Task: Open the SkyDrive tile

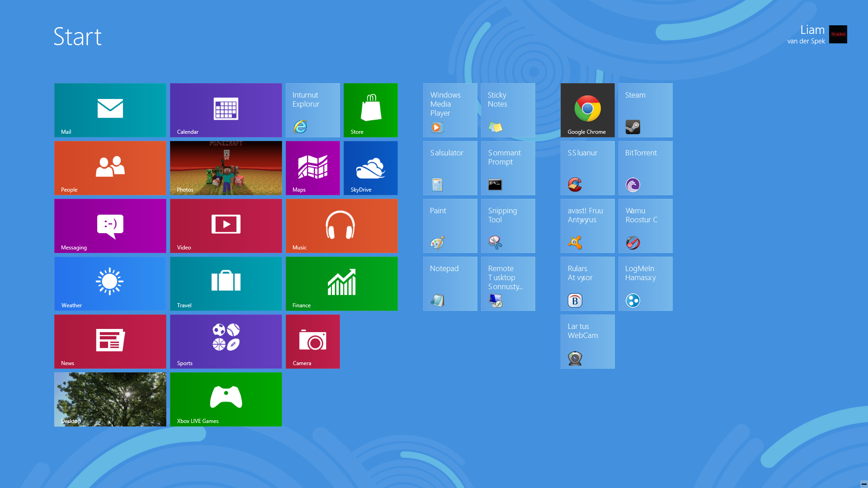Action: tap(370, 168)
